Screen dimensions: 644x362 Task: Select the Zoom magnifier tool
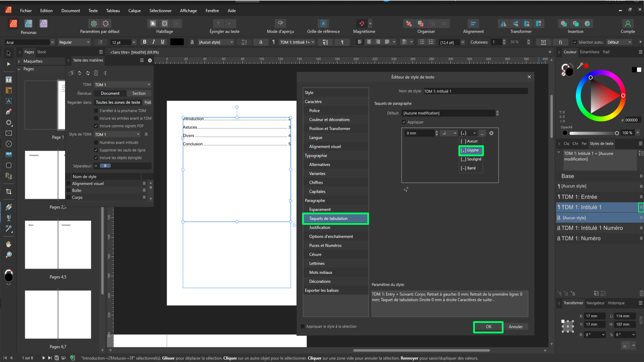(9, 255)
